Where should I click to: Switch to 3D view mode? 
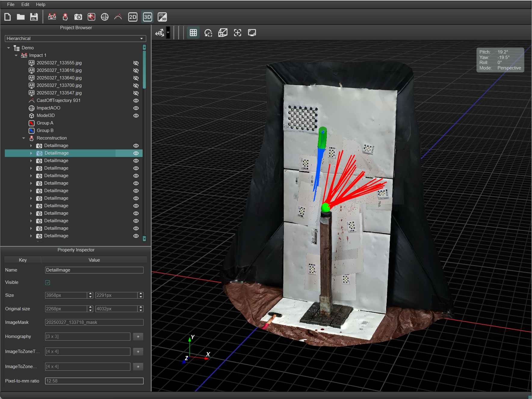pos(147,17)
